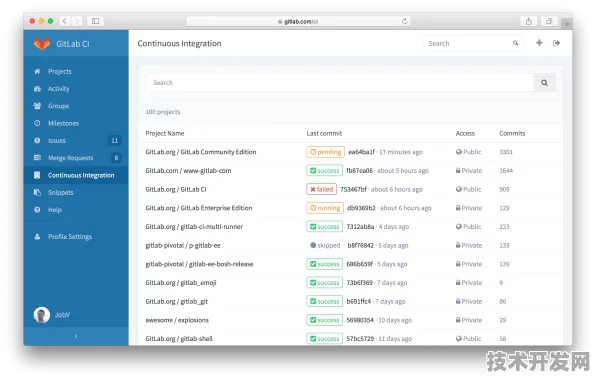The width and height of the screenshot is (596, 380).
Task: Open Profile Settings in the sidebar
Action: (70, 236)
